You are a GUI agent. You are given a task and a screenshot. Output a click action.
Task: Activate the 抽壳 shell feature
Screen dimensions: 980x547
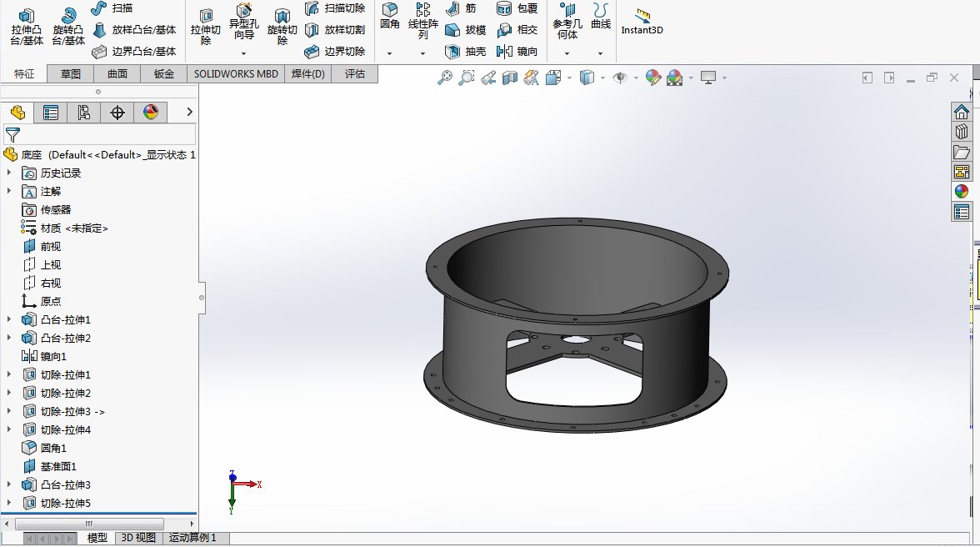coord(466,52)
